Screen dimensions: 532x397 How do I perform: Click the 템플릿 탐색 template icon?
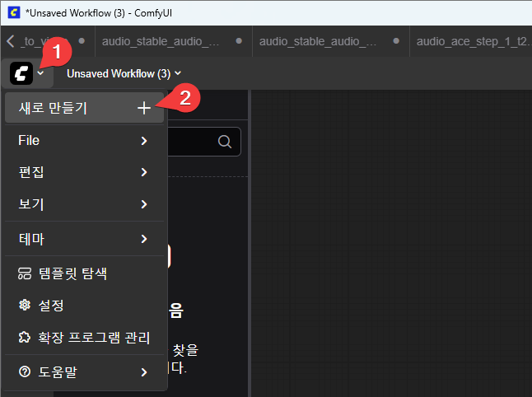pos(24,273)
